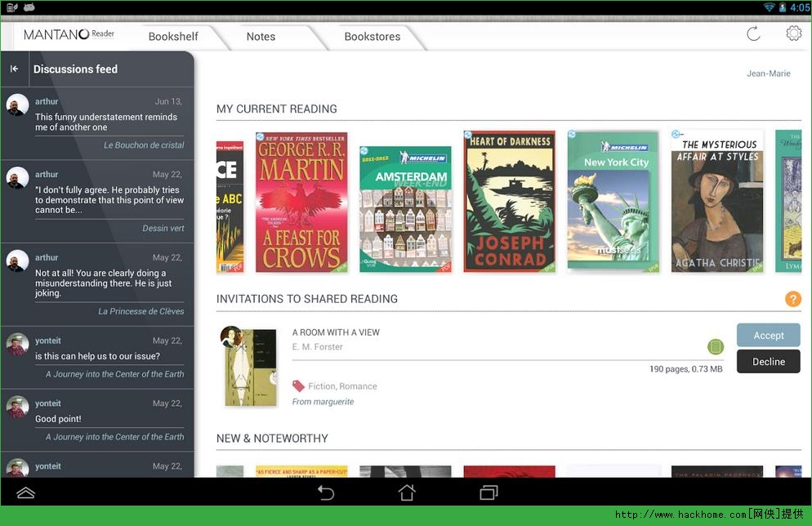The width and height of the screenshot is (812, 526).
Task: Tap the Android home navigation icon
Action: (x=406, y=493)
